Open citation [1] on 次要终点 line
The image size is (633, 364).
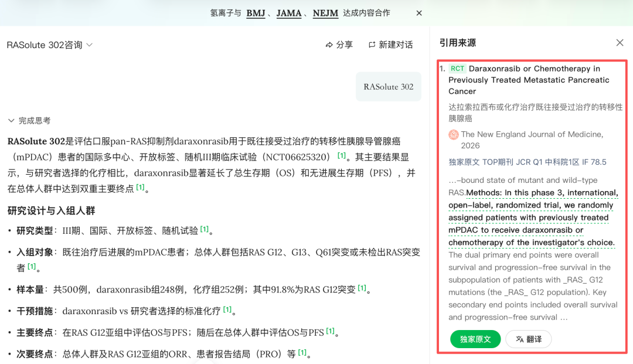pos(302,352)
